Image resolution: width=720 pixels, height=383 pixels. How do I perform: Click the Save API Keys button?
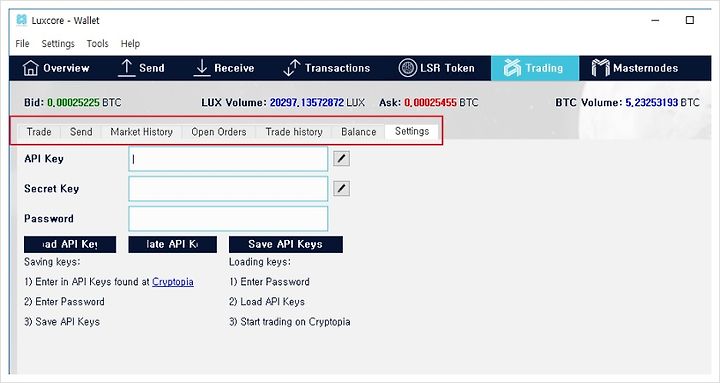286,244
